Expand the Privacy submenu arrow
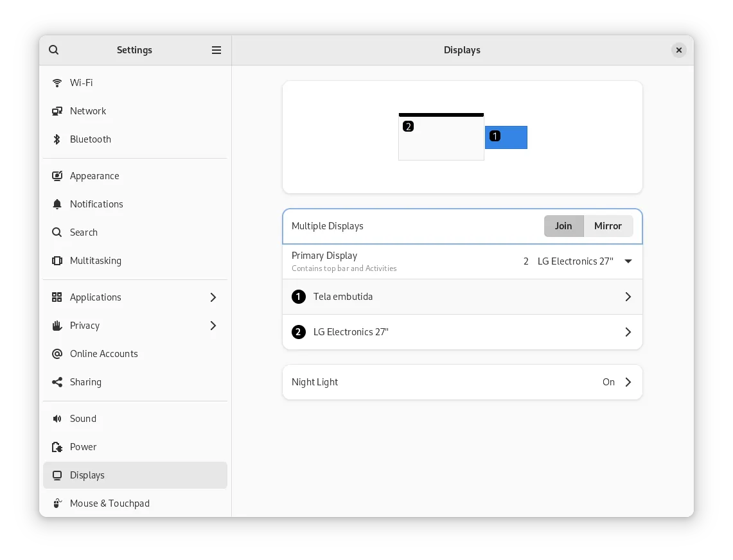This screenshot has height=560, width=733. (213, 326)
